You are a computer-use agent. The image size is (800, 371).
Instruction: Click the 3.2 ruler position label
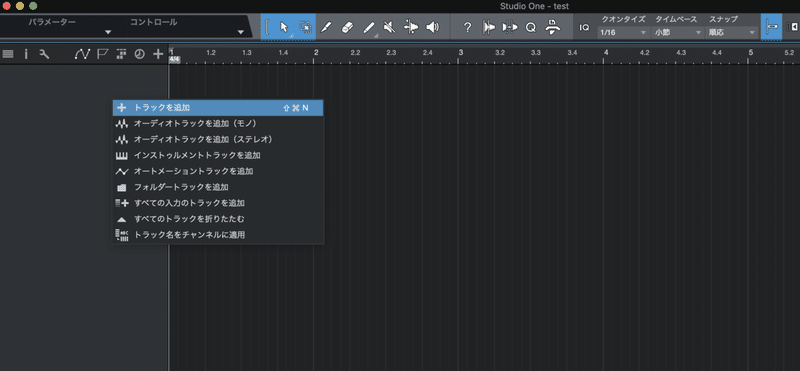coord(500,53)
